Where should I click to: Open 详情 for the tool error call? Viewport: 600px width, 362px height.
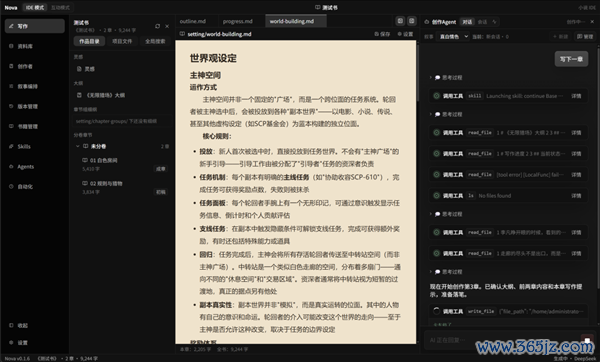[x=576, y=174]
